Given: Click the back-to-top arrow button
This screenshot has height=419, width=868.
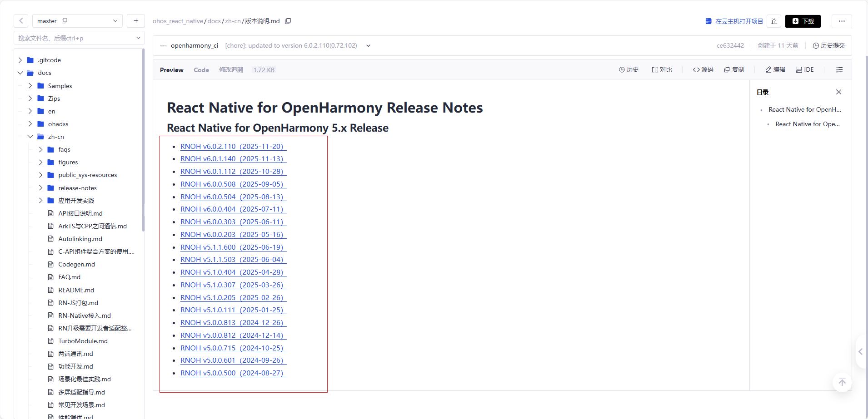Looking at the screenshot, I should point(842,382).
